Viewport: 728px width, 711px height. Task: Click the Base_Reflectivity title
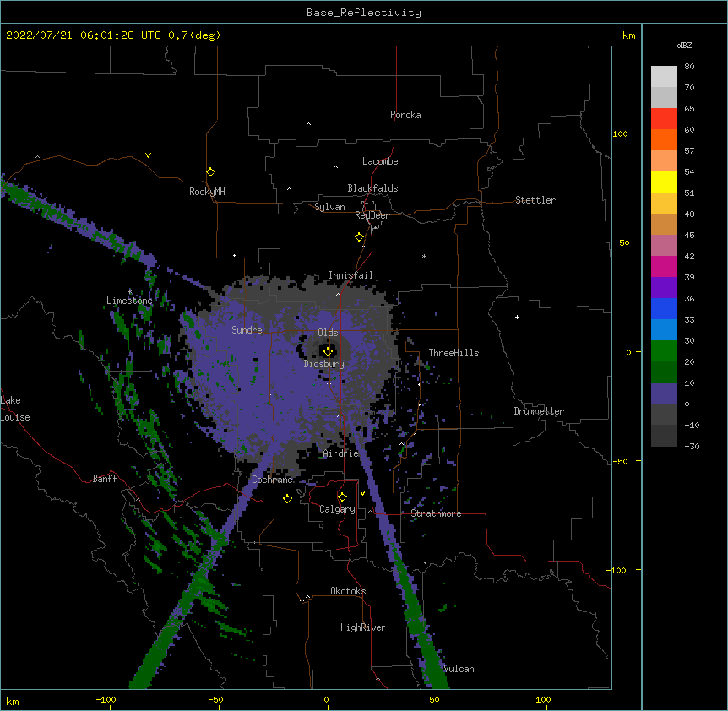click(x=364, y=13)
